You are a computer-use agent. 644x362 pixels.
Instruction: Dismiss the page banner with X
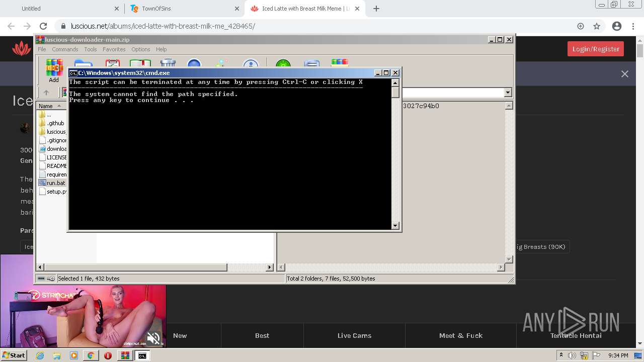pos(625,74)
